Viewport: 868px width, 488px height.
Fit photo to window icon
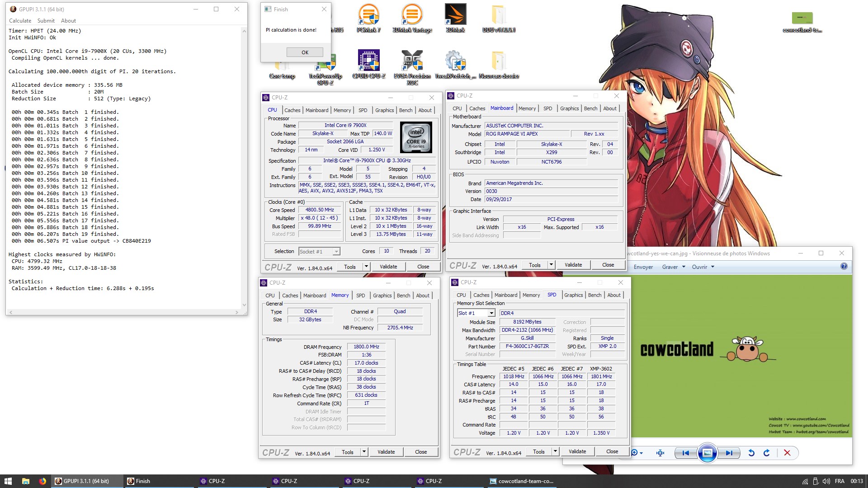click(x=660, y=453)
